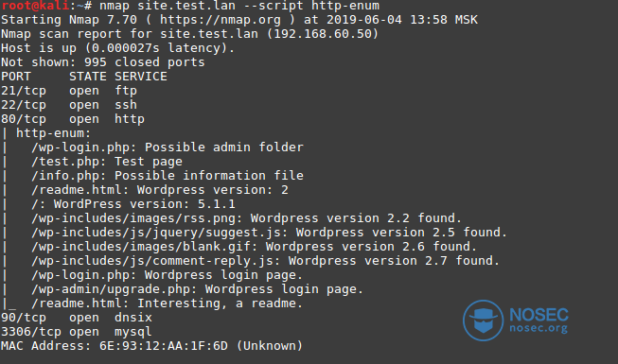The height and width of the screenshot is (364, 618).
Task: Click the suggest.js Wordpress version 2.5 line
Action: tap(269, 233)
